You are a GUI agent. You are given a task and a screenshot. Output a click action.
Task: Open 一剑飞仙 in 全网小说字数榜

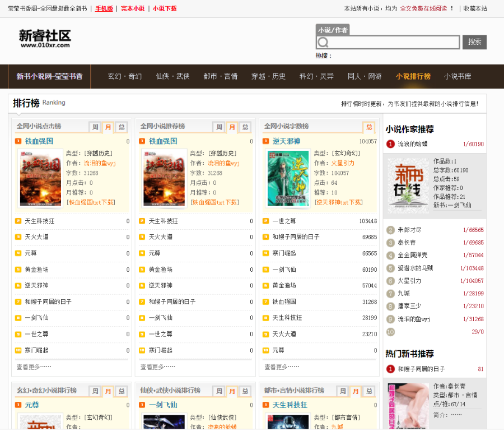284,270
